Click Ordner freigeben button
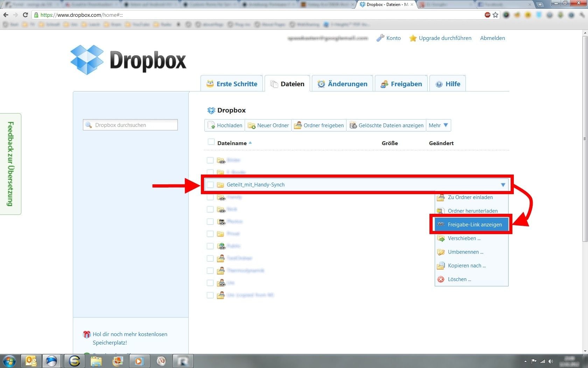This screenshot has width=588, height=368. 319,125
